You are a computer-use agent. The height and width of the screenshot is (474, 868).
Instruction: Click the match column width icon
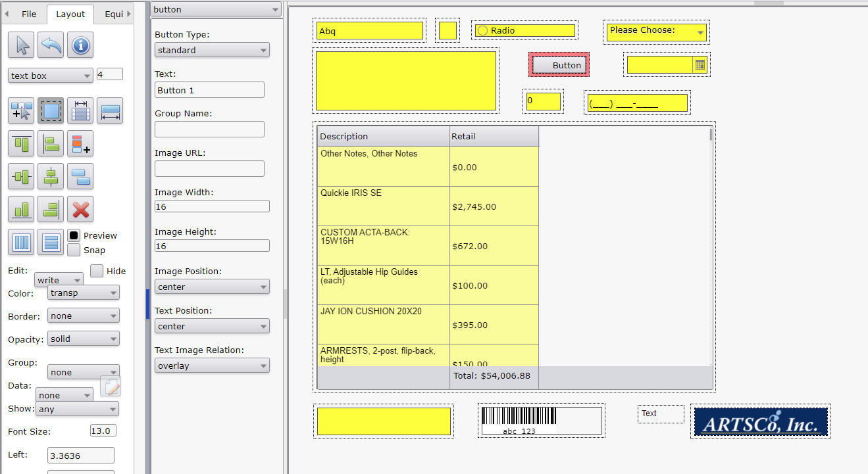click(x=80, y=110)
